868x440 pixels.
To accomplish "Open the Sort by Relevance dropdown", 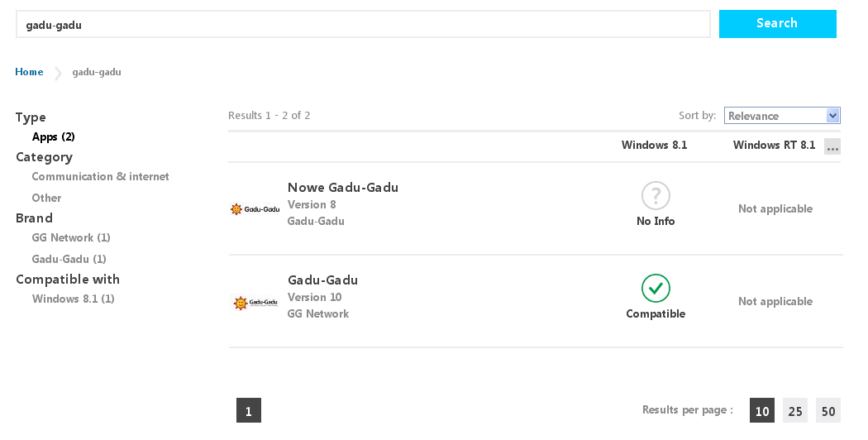I will tap(782, 115).
